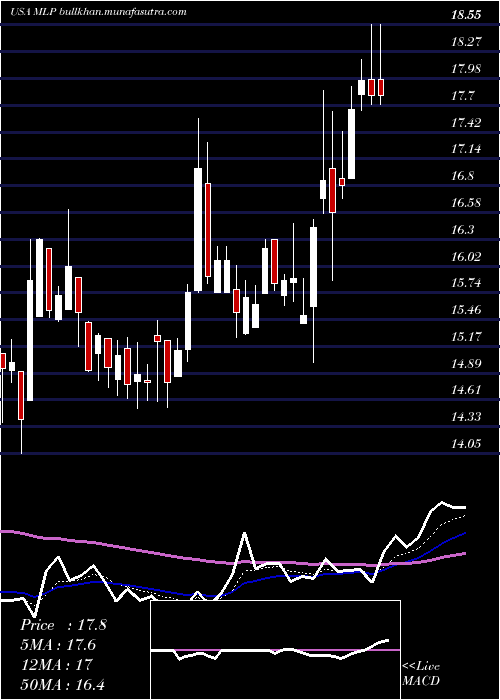The height and width of the screenshot is (700, 500).
Task: Click the 18.55 price axis label
Action: coord(466,15)
